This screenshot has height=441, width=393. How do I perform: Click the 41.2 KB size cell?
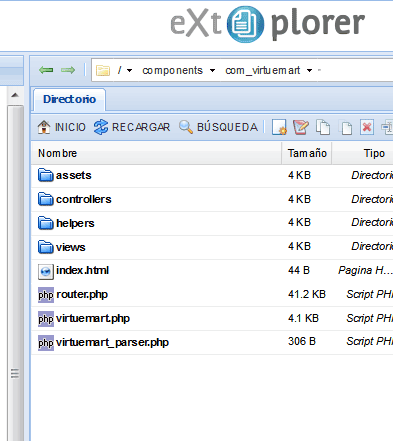click(307, 294)
